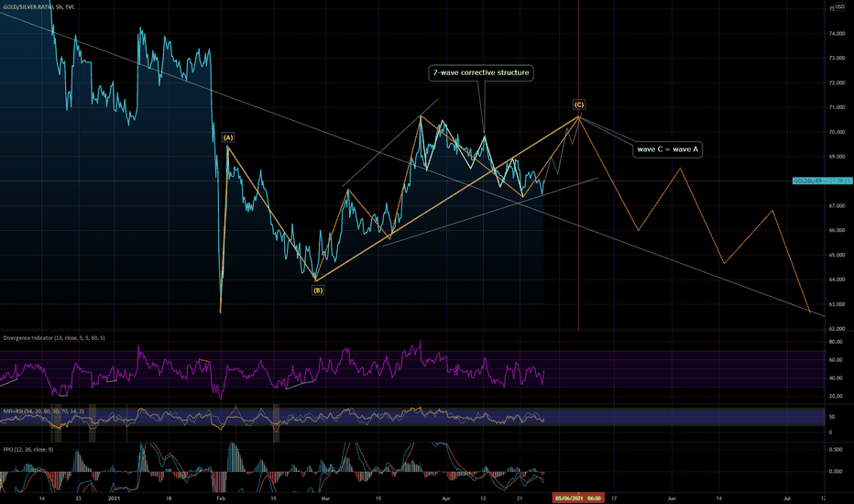Click the Apr label on time axis
Image resolution: width=854 pixels, height=504 pixels.
(x=446, y=498)
